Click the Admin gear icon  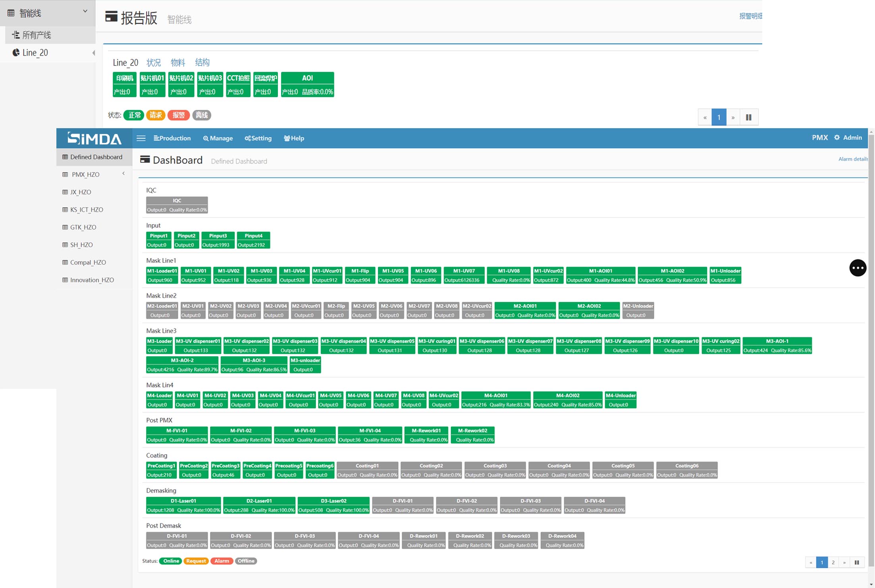click(837, 138)
